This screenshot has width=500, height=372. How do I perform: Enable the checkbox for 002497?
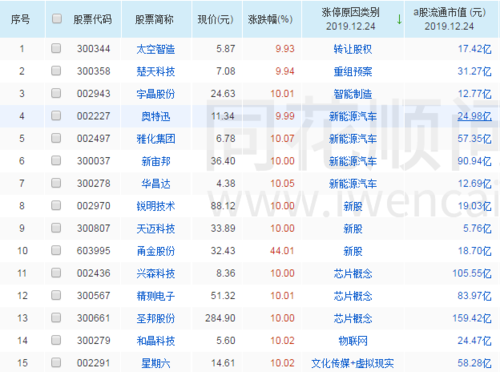point(56,138)
